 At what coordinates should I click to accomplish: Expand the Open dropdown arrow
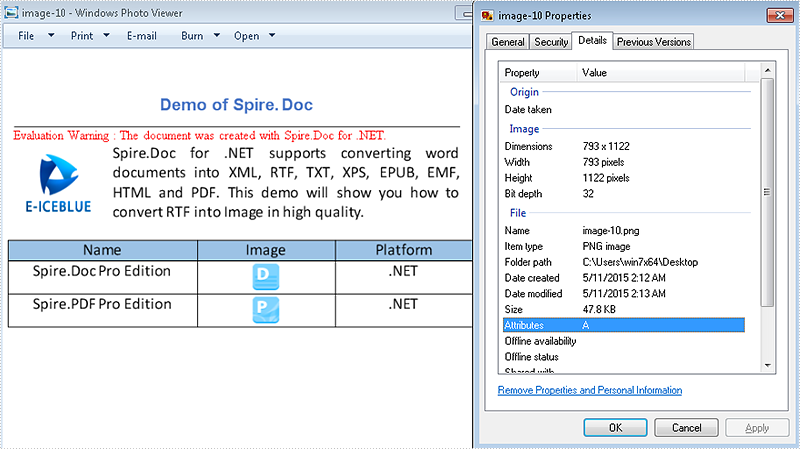click(x=272, y=35)
